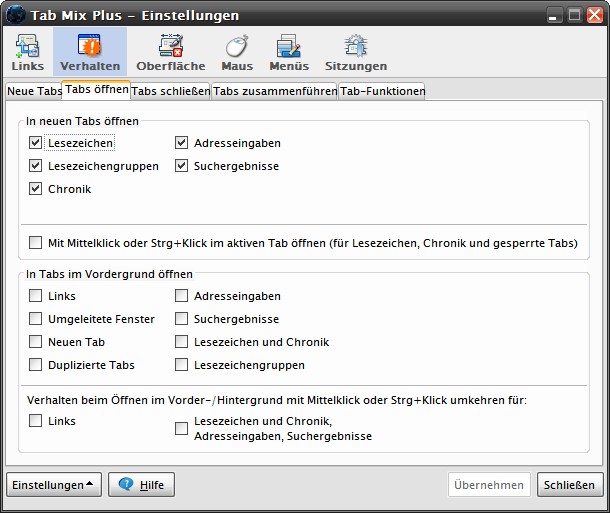Maximize the Tab Mix Plus window
Image resolution: width=610 pixels, height=513 pixels.
click(575, 16)
